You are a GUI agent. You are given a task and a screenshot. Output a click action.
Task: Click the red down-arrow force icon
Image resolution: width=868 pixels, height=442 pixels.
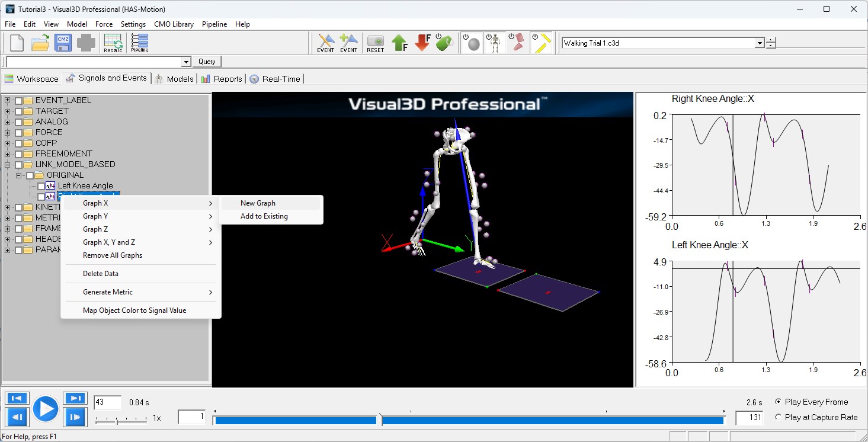point(422,43)
